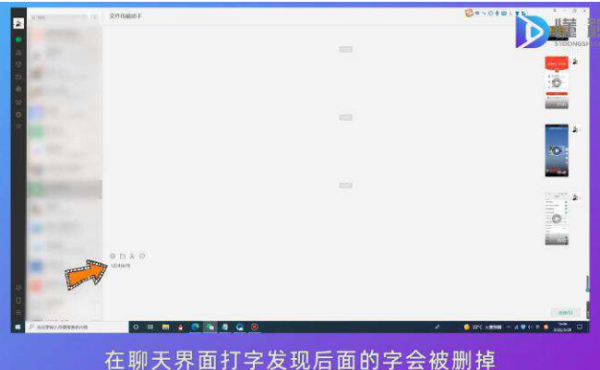This screenshot has width=600, height=370.
Task: Click the WeChat contact search field
Action: click(x=59, y=17)
